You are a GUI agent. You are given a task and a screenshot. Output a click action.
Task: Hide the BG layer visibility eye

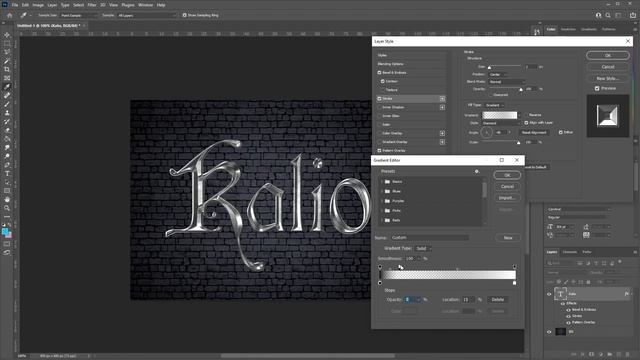click(x=549, y=332)
